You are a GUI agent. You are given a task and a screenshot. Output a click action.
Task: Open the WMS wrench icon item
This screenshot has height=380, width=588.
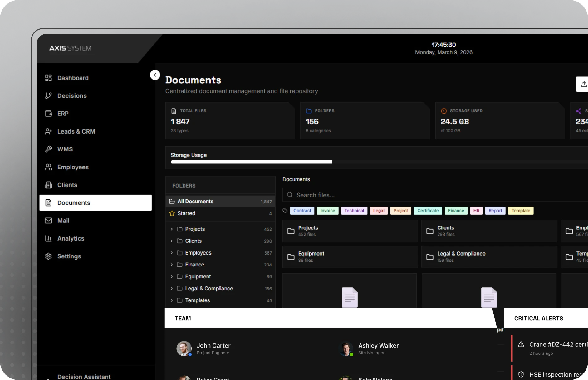[48, 149]
